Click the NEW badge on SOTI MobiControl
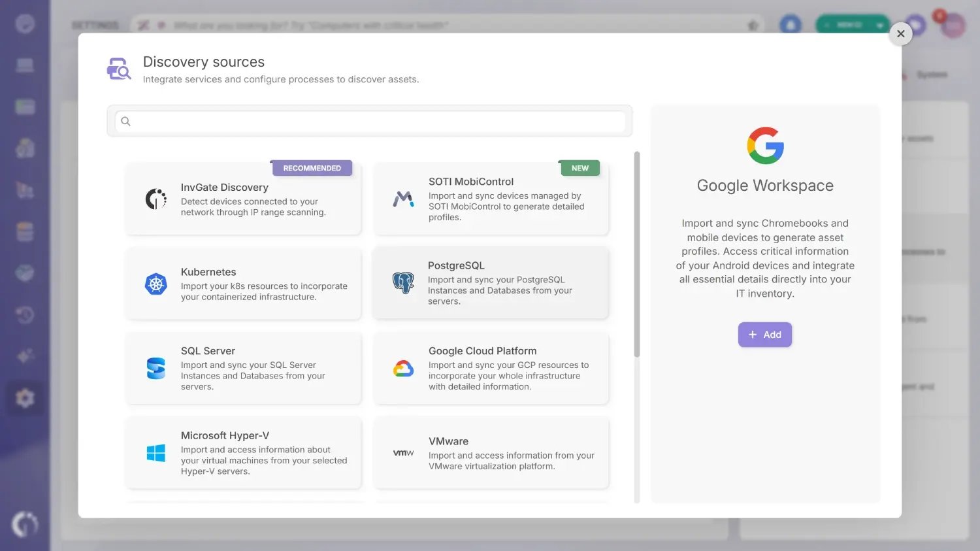Image resolution: width=980 pixels, height=551 pixels. (x=580, y=168)
